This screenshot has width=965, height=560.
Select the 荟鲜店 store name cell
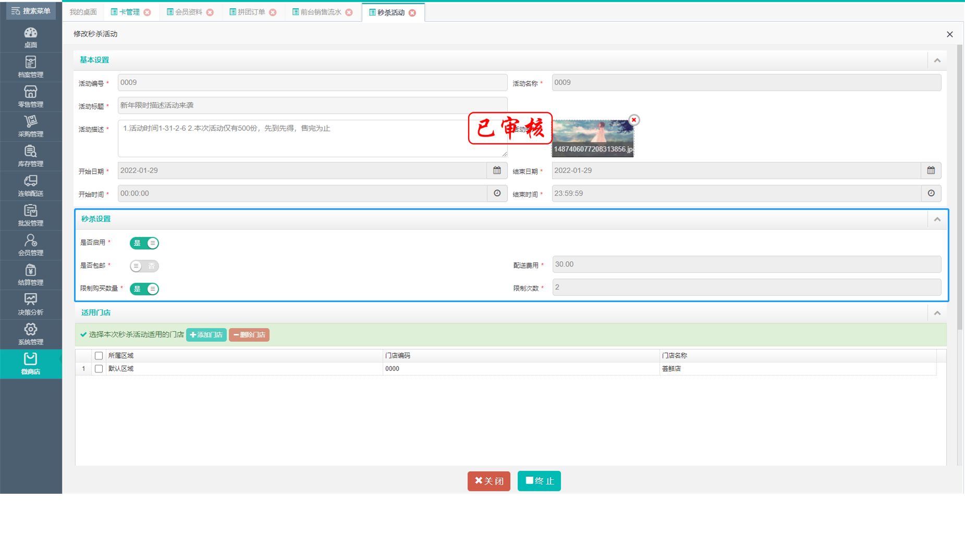click(x=798, y=368)
